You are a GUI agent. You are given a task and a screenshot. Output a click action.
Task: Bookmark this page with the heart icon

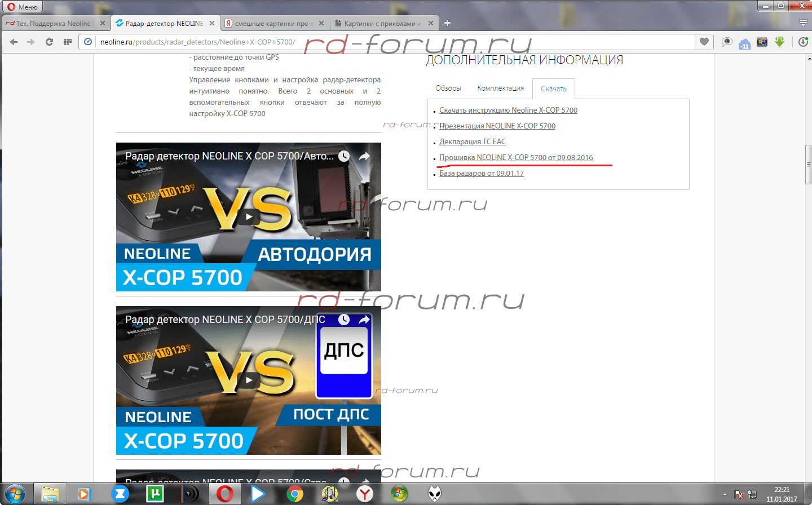[704, 42]
